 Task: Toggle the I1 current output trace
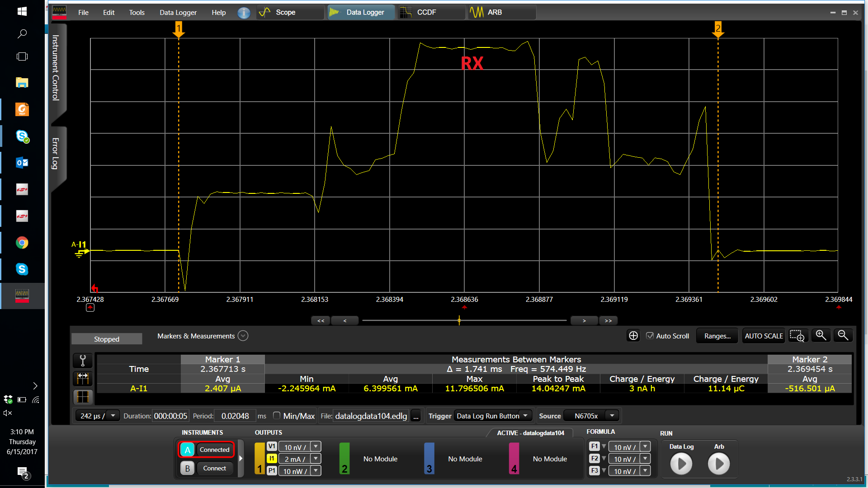(x=272, y=459)
